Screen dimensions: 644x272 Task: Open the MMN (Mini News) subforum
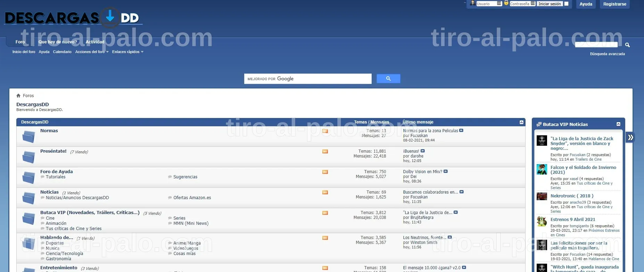click(191, 223)
